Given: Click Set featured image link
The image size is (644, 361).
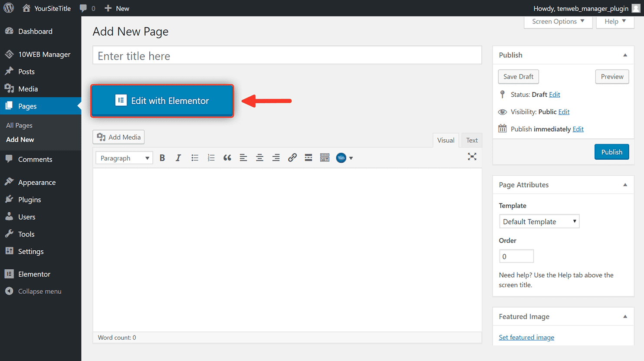Looking at the screenshot, I should (526, 338).
